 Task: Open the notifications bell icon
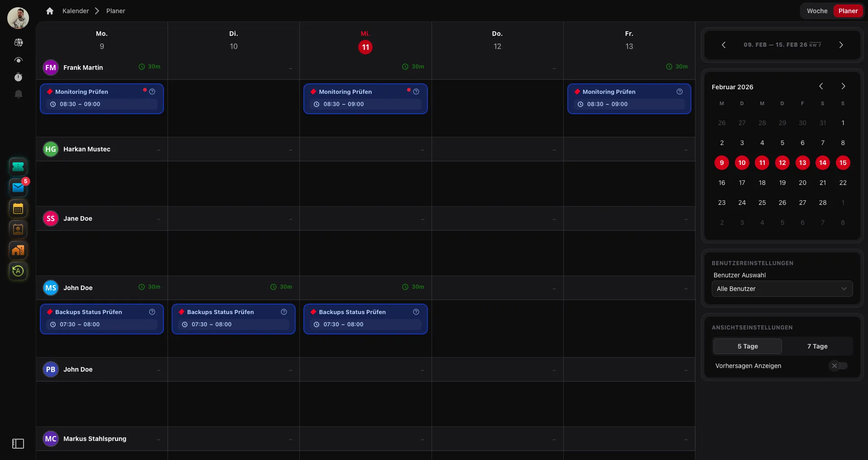(x=18, y=94)
